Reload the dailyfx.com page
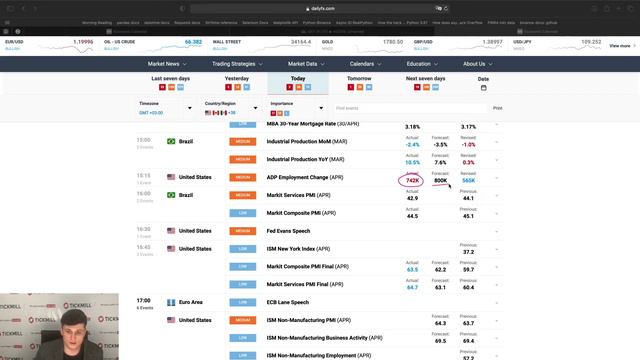 tap(446, 8)
